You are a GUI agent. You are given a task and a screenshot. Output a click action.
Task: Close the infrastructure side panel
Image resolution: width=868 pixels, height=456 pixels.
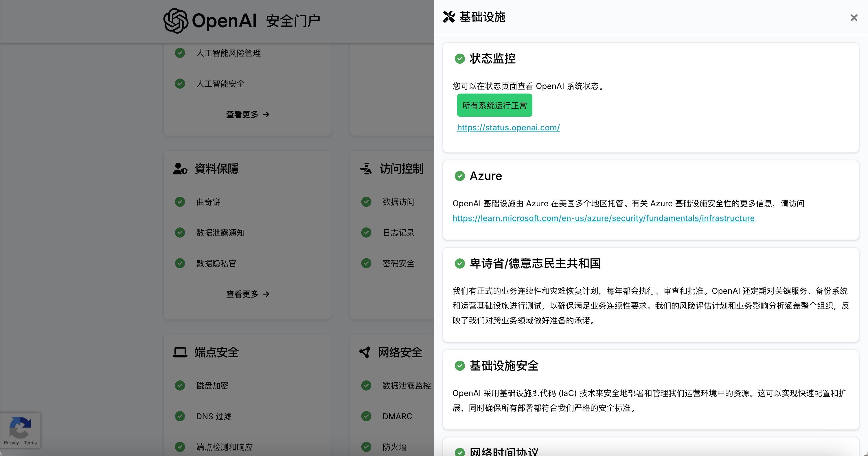(x=854, y=18)
